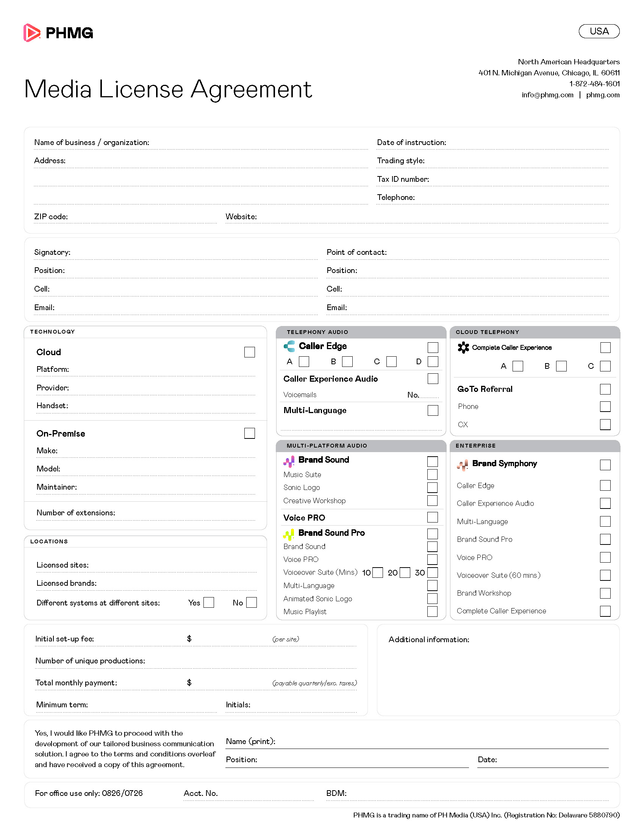Click the PHMG play-arrow logo icon
The image size is (644, 833).
pos(32,33)
